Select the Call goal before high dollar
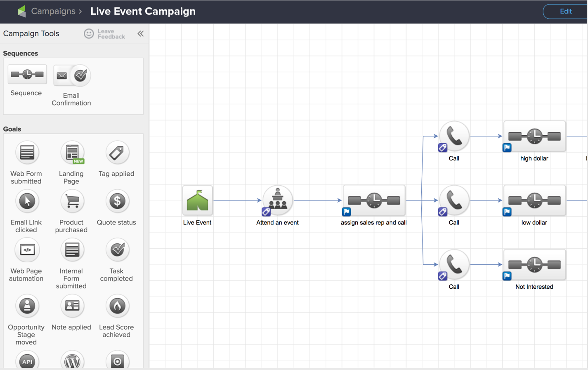 point(454,136)
